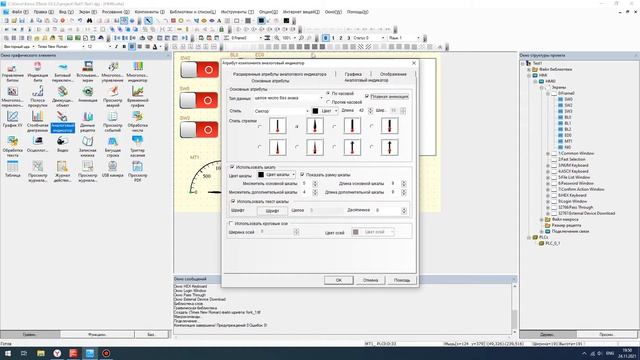Select the Видео element icon
Viewport: 640px width, 360px height.
coord(62,144)
